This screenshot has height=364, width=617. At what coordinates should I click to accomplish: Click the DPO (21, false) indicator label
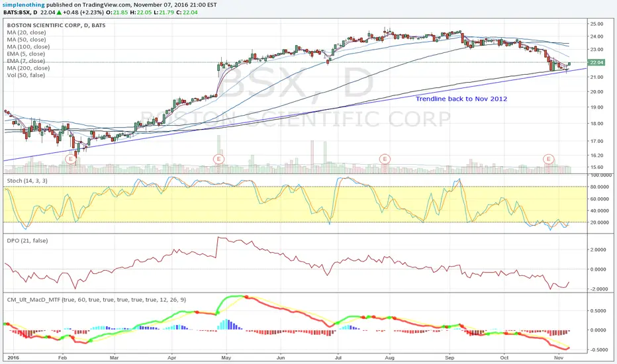[x=28, y=240]
